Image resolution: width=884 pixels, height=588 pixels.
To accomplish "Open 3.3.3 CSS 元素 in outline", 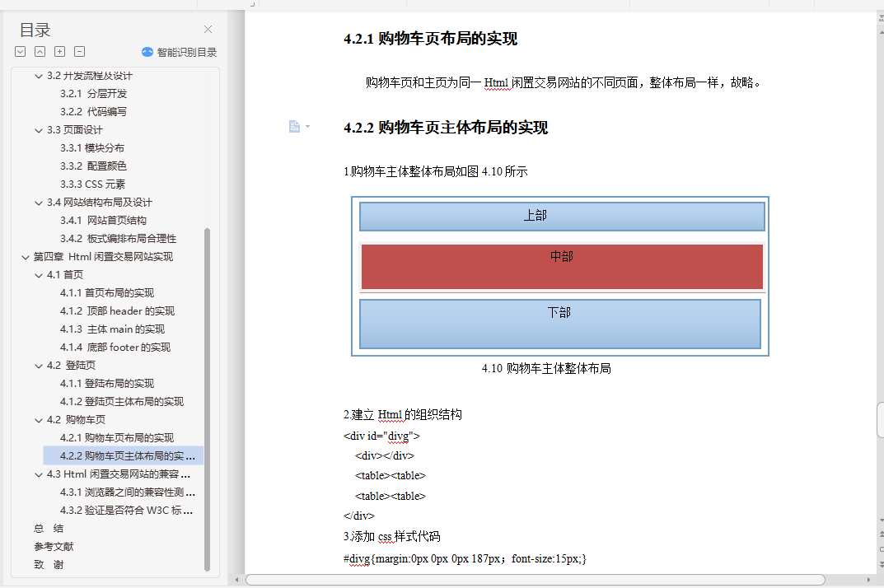I will [x=92, y=184].
